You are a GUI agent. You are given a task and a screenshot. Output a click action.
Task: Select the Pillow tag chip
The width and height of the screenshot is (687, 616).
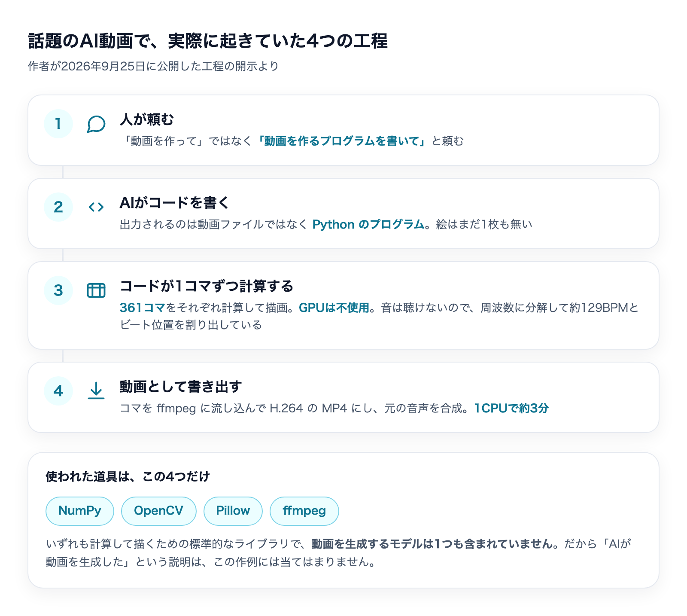pos(233,511)
